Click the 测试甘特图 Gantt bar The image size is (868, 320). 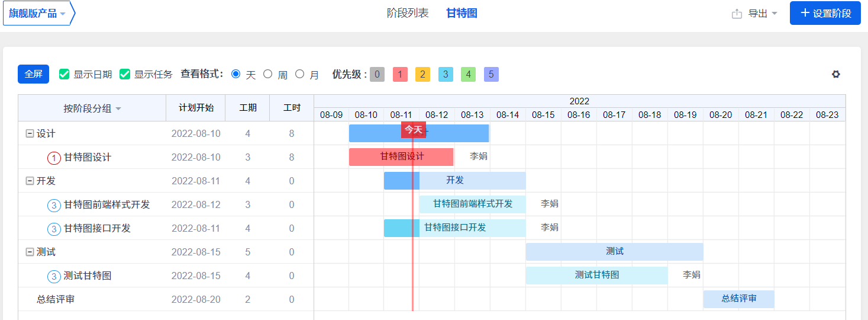[597, 276]
